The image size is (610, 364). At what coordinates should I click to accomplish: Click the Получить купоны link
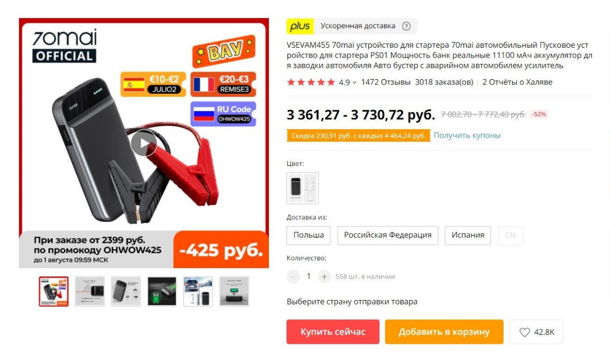[x=467, y=135]
